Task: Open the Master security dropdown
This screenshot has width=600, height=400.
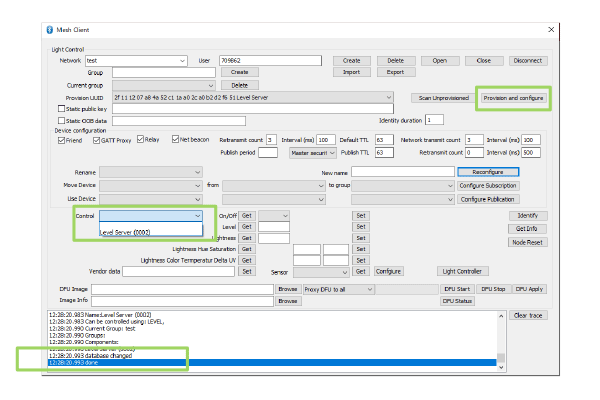Action: click(313, 153)
